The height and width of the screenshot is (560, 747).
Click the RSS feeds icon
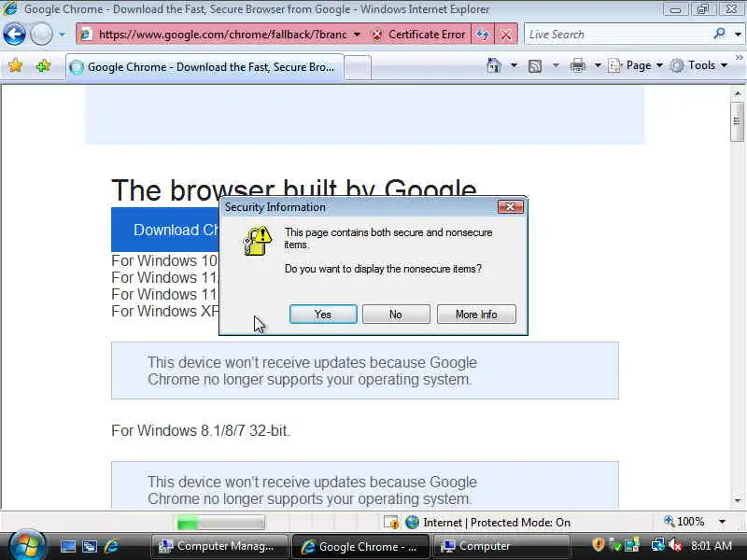coord(535,66)
